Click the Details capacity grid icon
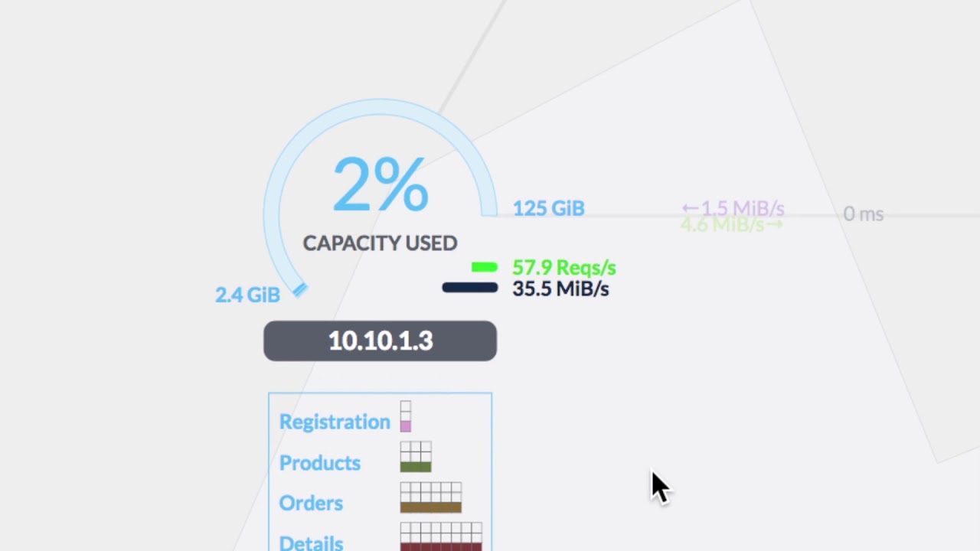The width and height of the screenshot is (980, 551). pyautogui.click(x=441, y=536)
